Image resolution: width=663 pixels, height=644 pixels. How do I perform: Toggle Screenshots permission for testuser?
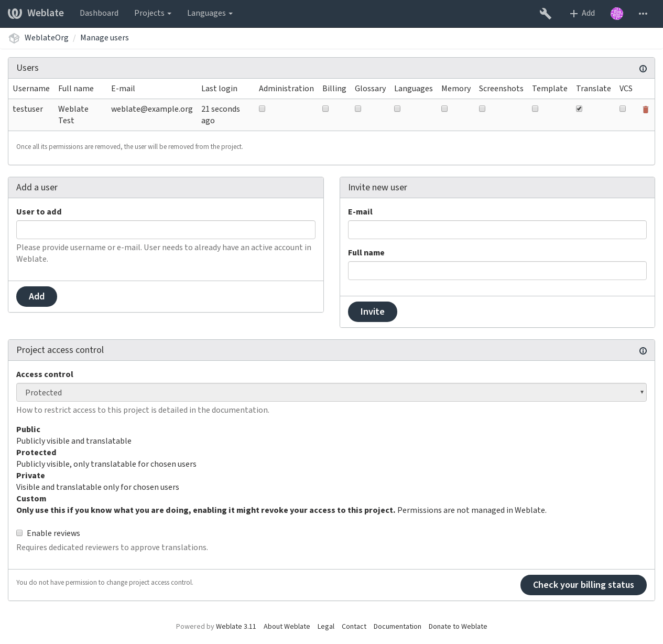click(482, 109)
